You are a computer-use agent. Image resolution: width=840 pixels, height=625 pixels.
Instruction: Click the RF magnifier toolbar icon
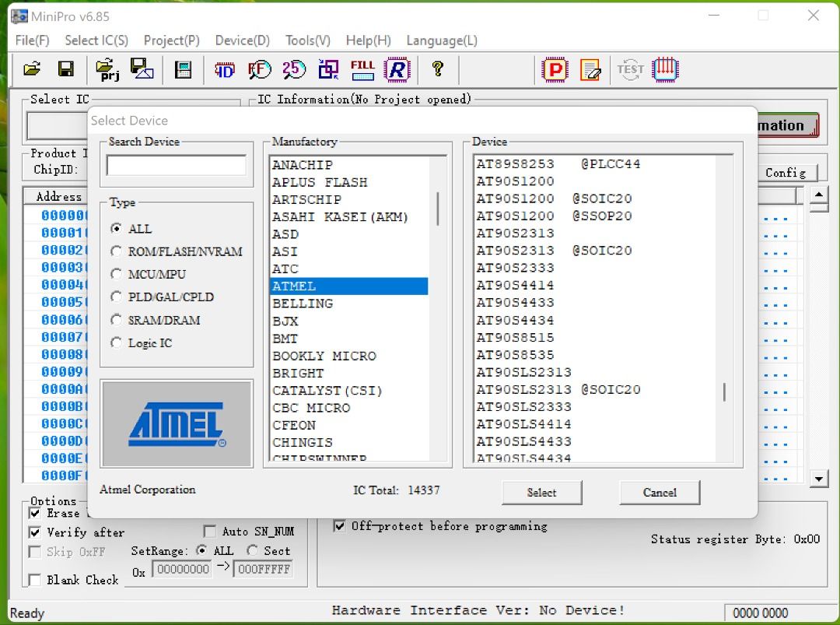pyautogui.click(x=259, y=70)
